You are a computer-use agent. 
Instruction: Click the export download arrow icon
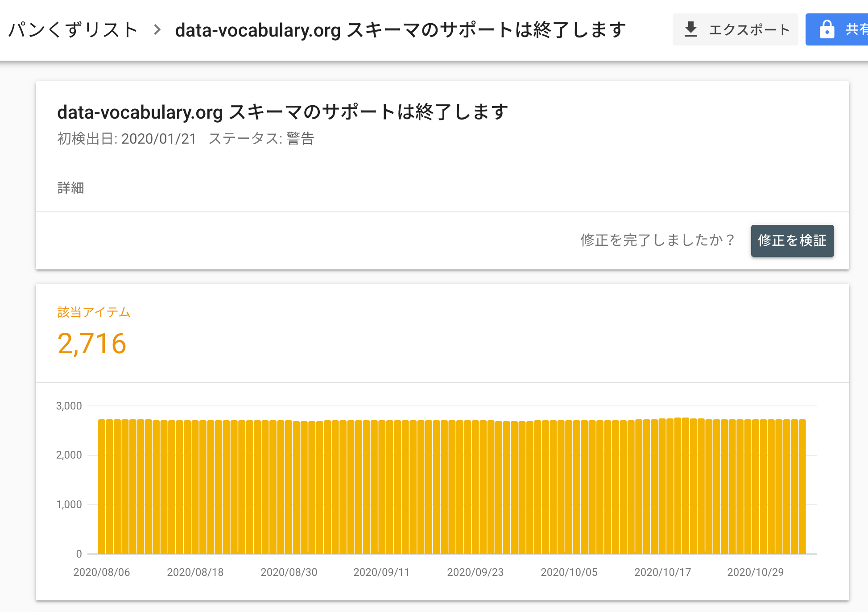point(690,29)
